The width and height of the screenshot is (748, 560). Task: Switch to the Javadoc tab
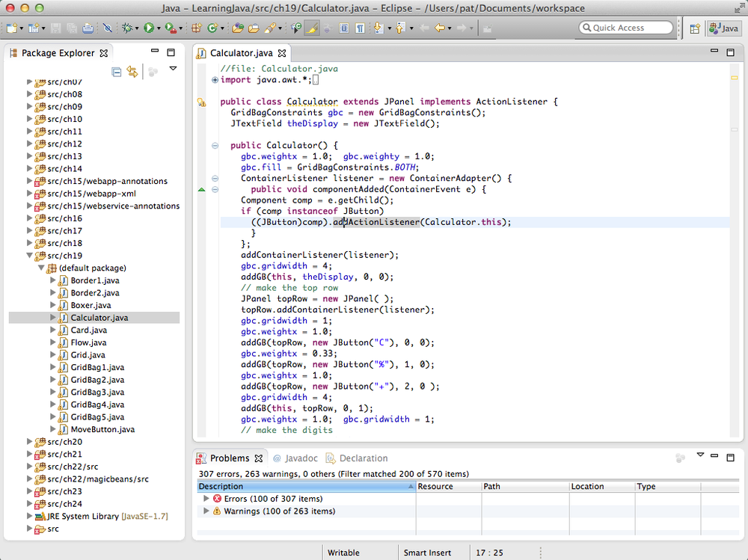pos(295,458)
